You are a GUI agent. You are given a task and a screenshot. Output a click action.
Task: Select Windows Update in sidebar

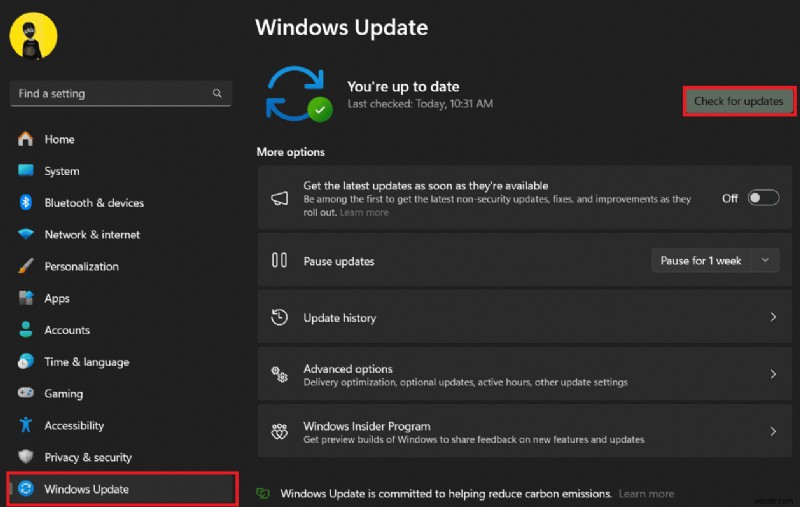tap(122, 489)
